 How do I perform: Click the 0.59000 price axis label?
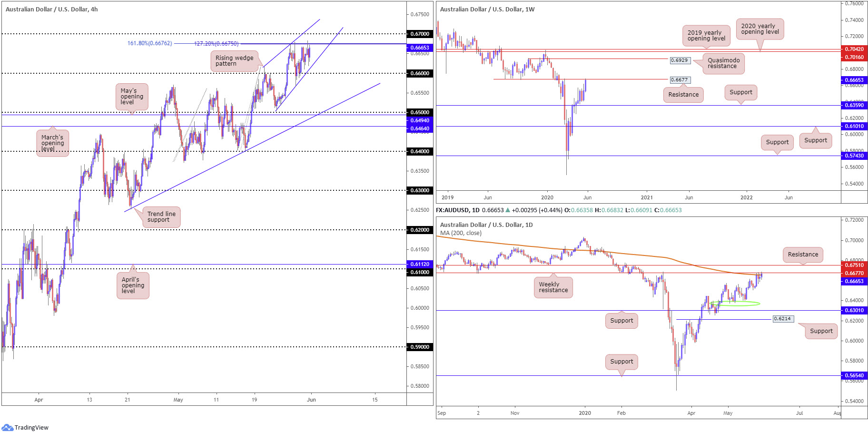pyautogui.click(x=420, y=347)
